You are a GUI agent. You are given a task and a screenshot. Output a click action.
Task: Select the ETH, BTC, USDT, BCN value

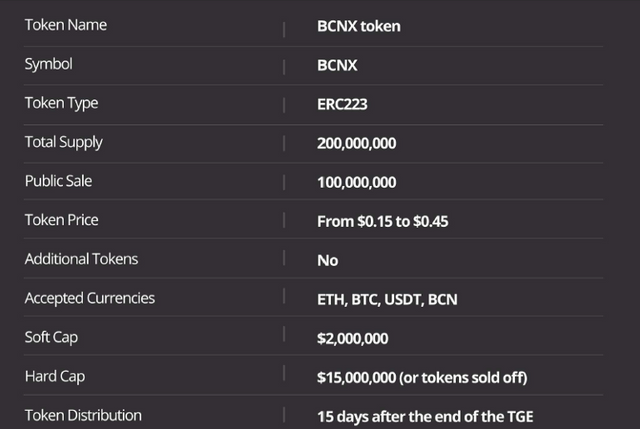[386, 299]
